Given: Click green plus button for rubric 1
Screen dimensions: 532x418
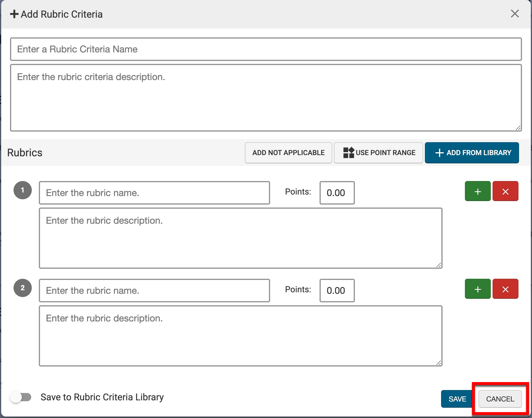Looking at the screenshot, I should click(478, 191).
